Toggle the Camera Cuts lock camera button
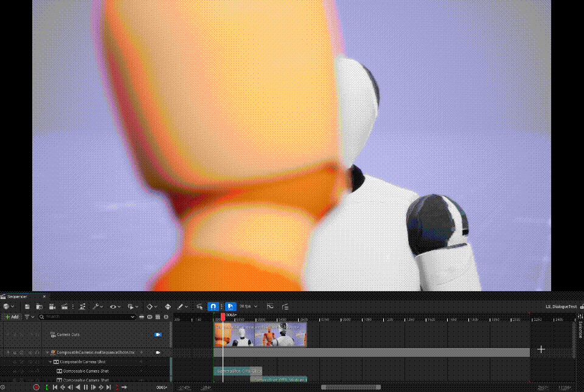Screen dimensions: 584x392 (158, 335)
